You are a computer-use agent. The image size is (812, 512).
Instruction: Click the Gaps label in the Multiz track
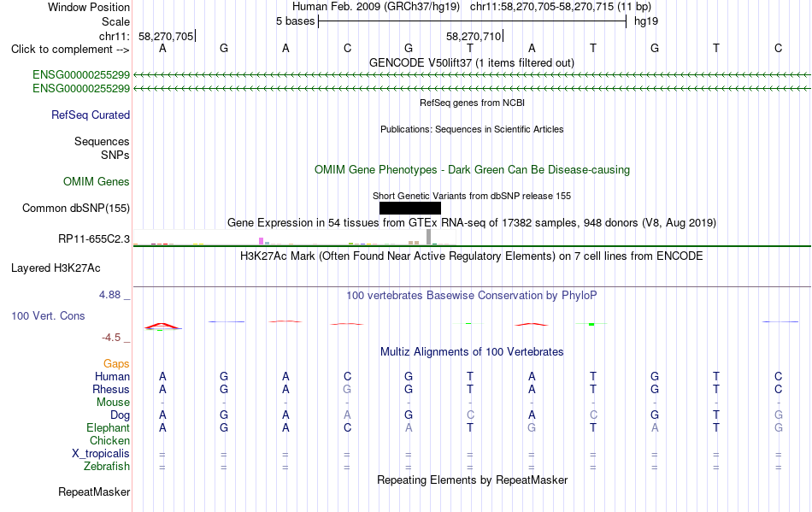[x=116, y=363]
